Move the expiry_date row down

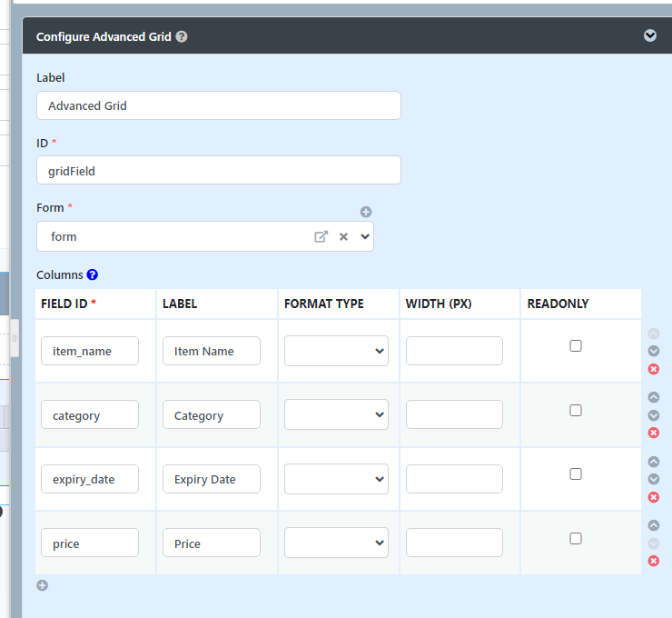pyautogui.click(x=653, y=479)
